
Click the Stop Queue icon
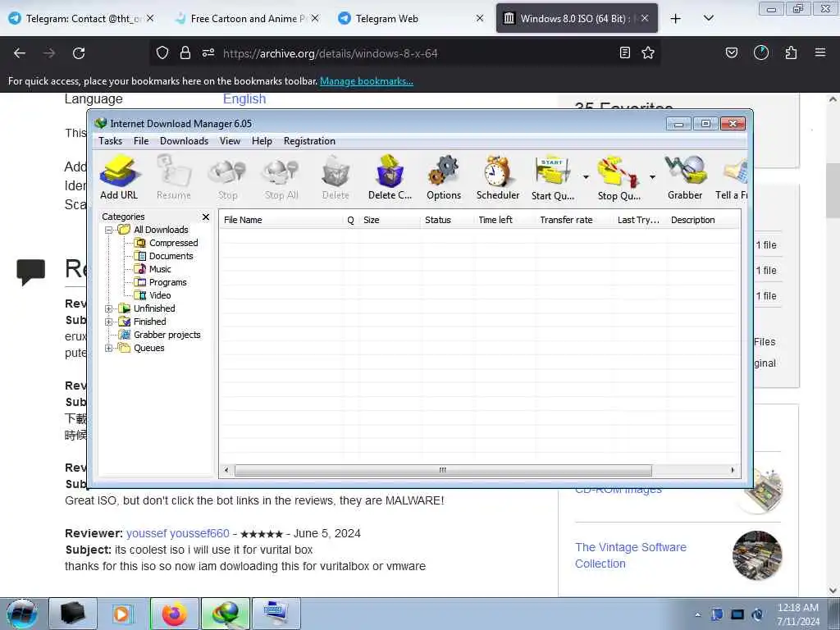tap(619, 177)
